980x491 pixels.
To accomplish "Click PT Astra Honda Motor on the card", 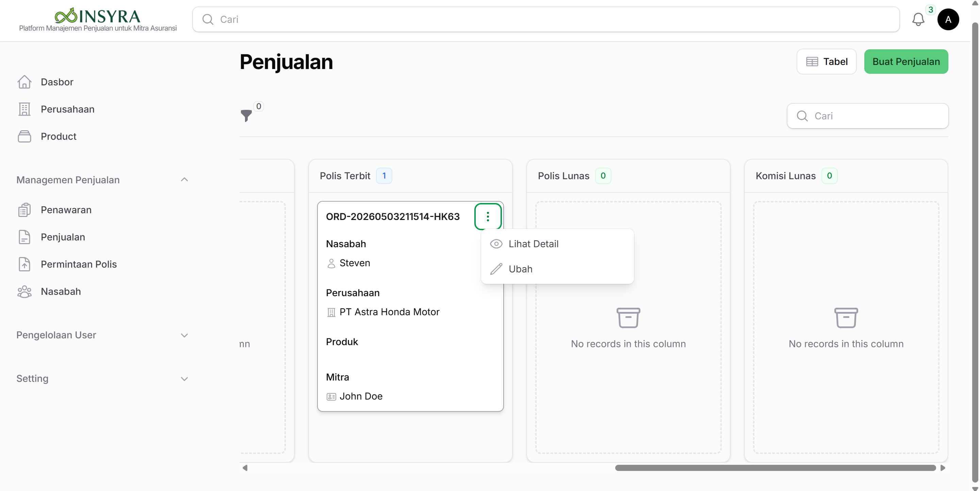I will point(389,312).
